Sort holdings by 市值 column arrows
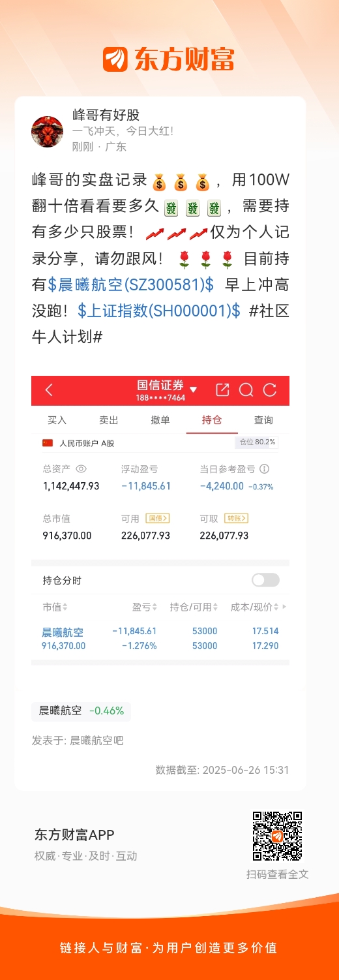The height and width of the screenshot is (980, 339). pyautogui.click(x=65, y=607)
